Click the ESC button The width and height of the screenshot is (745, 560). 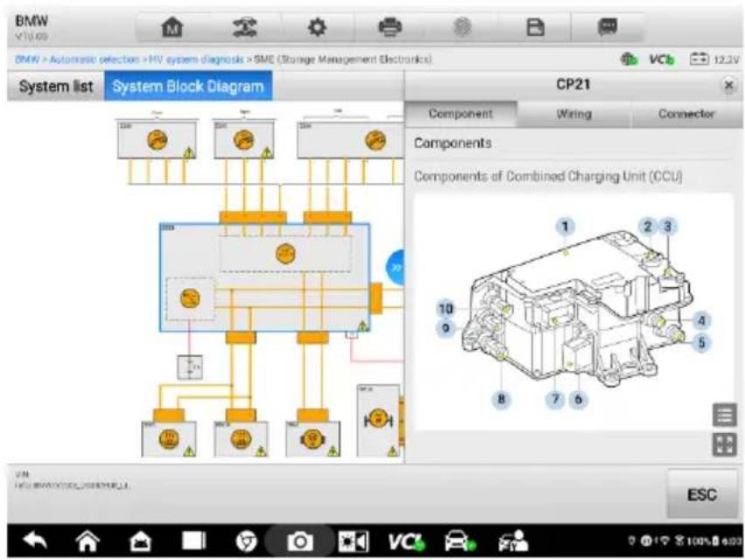coord(702,495)
